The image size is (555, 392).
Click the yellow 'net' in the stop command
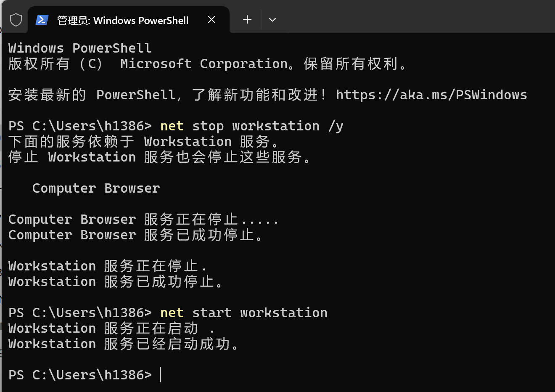[172, 126]
